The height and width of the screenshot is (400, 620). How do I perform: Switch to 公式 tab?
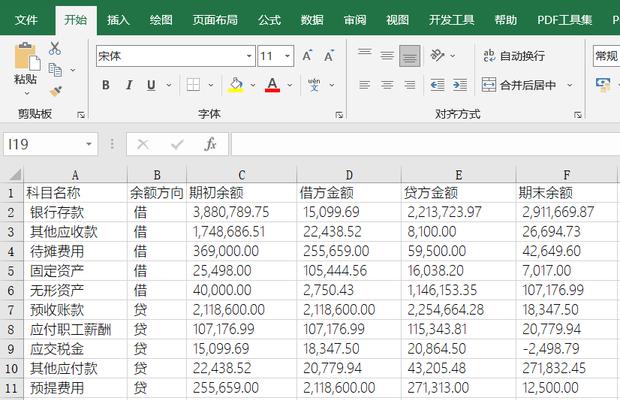click(x=269, y=20)
